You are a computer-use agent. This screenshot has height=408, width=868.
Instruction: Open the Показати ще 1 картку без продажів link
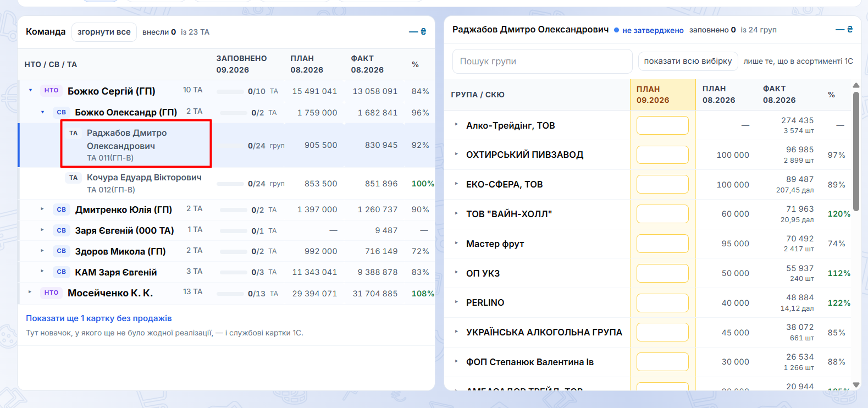click(99, 318)
